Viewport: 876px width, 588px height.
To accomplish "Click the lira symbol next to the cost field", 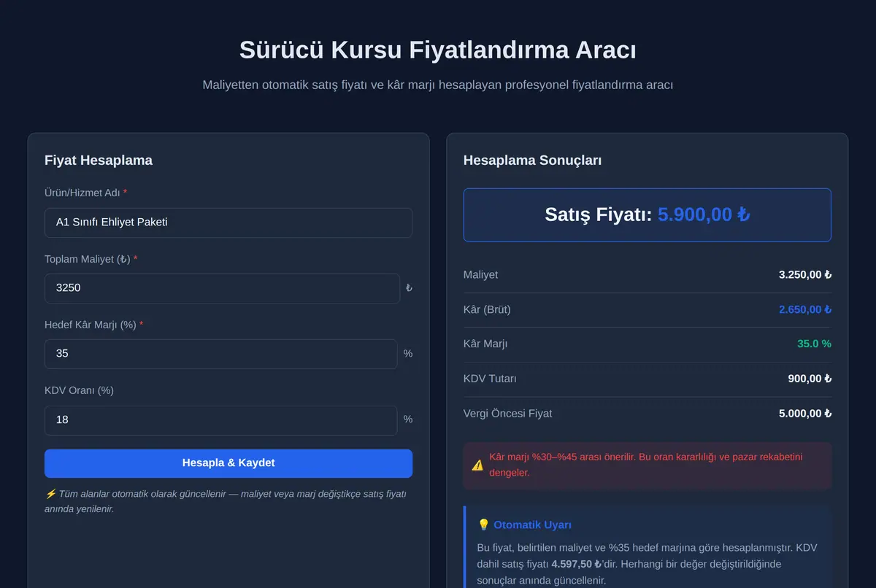I will click(x=409, y=288).
